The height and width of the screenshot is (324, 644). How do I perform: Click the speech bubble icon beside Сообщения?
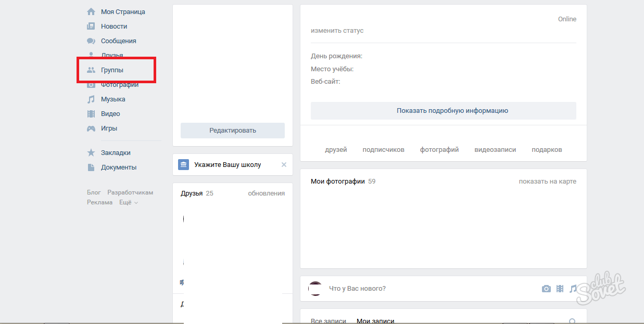(91, 41)
